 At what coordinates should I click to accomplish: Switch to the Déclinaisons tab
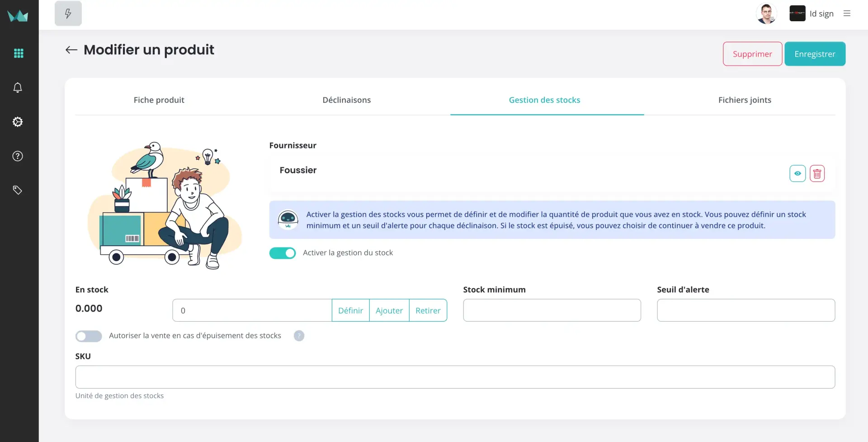[346, 100]
